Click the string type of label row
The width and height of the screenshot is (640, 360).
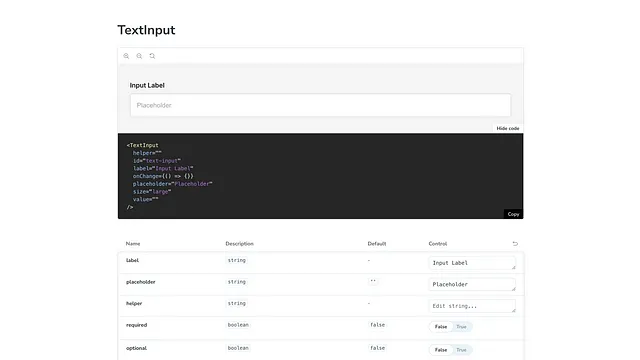(237, 260)
